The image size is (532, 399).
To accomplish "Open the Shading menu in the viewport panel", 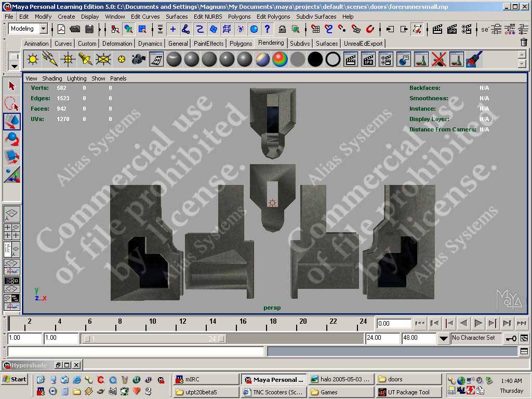I will (52, 78).
